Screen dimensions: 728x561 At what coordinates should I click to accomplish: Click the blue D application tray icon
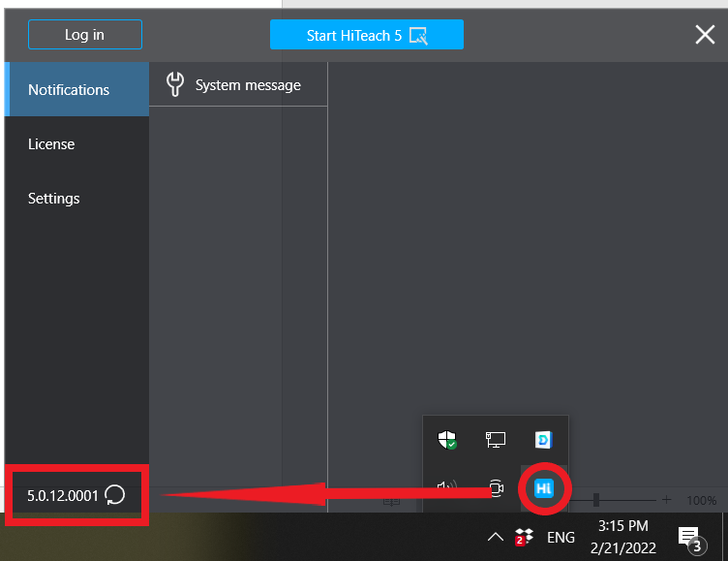(543, 440)
